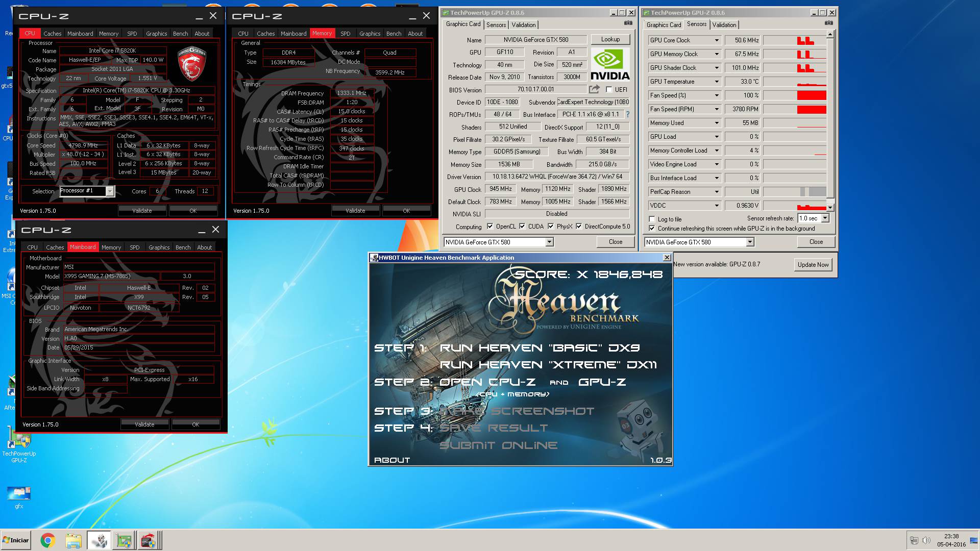Screen dimensions: 980x551
Task: Click the MSI Gaming G Series logo in CPU-Z
Action: point(191,64)
